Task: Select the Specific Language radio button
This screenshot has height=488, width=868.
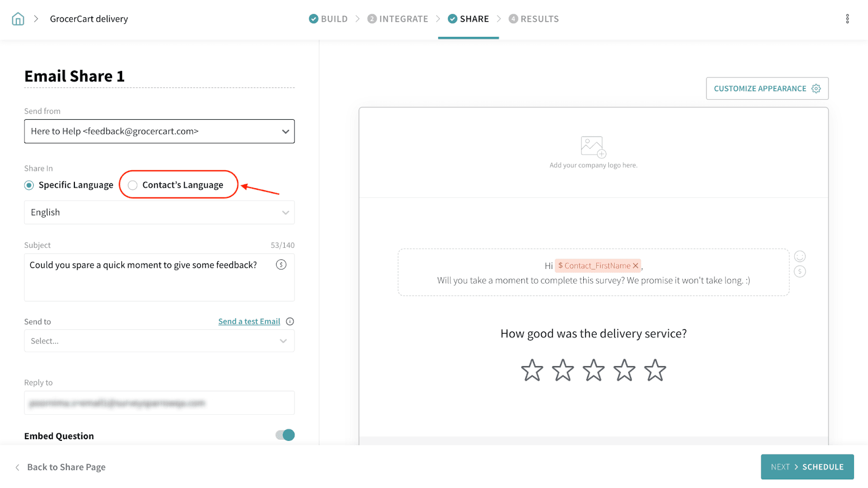Action: click(x=29, y=185)
